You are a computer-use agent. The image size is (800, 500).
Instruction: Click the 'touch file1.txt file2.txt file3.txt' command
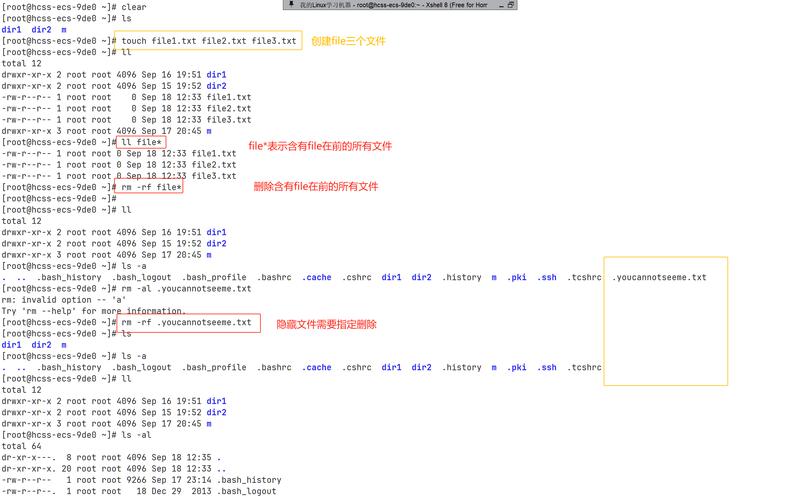coord(209,41)
